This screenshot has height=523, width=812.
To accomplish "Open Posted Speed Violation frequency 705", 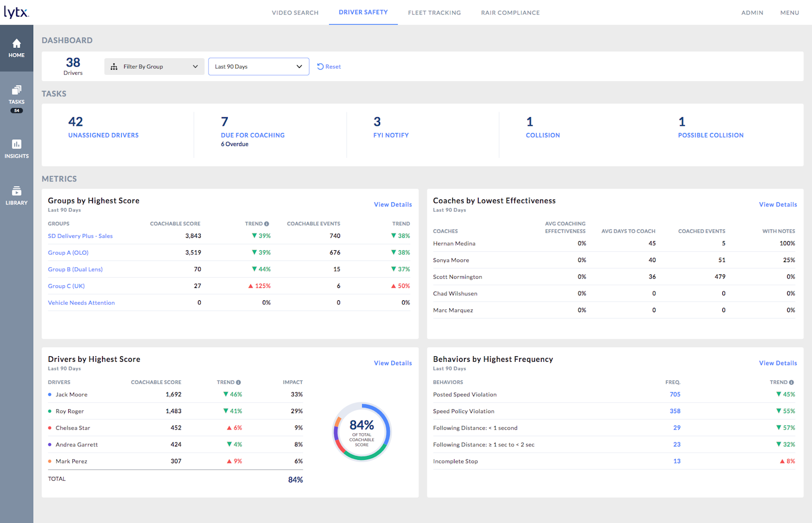I will pyautogui.click(x=675, y=395).
